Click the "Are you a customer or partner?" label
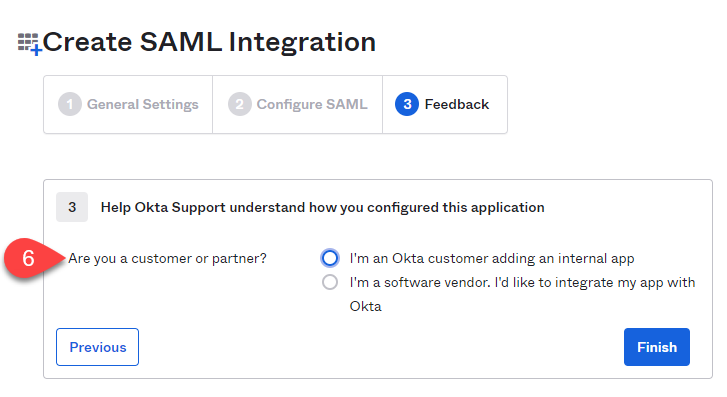727x397 pixels. 167,258
